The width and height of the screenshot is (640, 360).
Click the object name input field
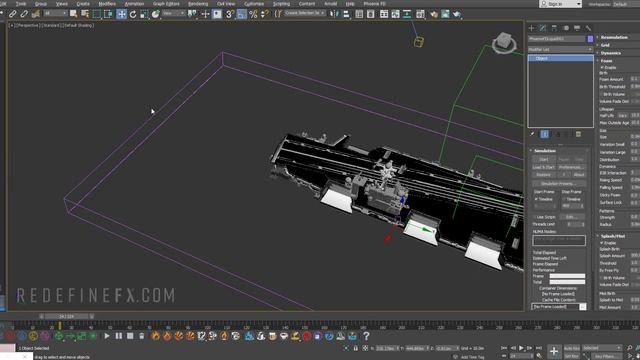pyautogui.click(x=557, y=39)
